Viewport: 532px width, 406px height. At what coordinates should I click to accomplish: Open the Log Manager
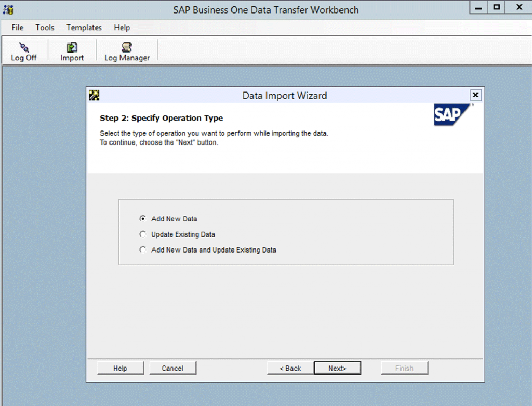pos(126,50)
